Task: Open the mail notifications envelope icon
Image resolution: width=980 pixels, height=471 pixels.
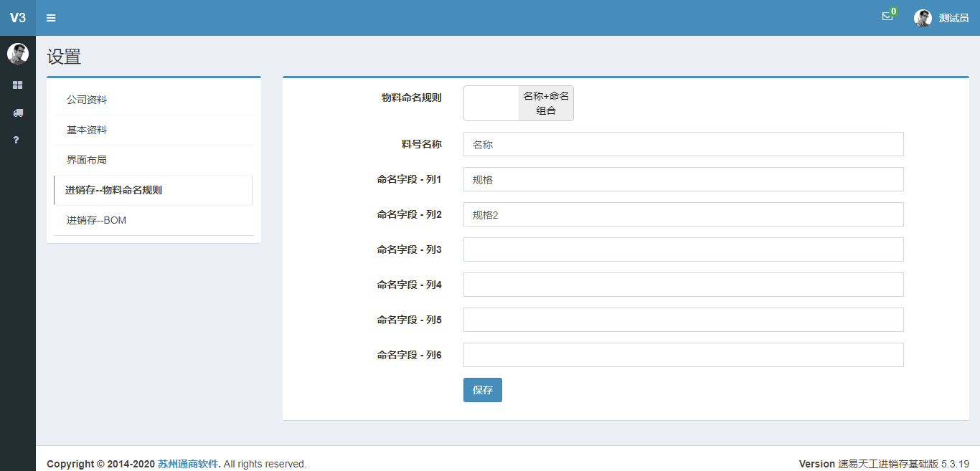Action: coord(887,16)
